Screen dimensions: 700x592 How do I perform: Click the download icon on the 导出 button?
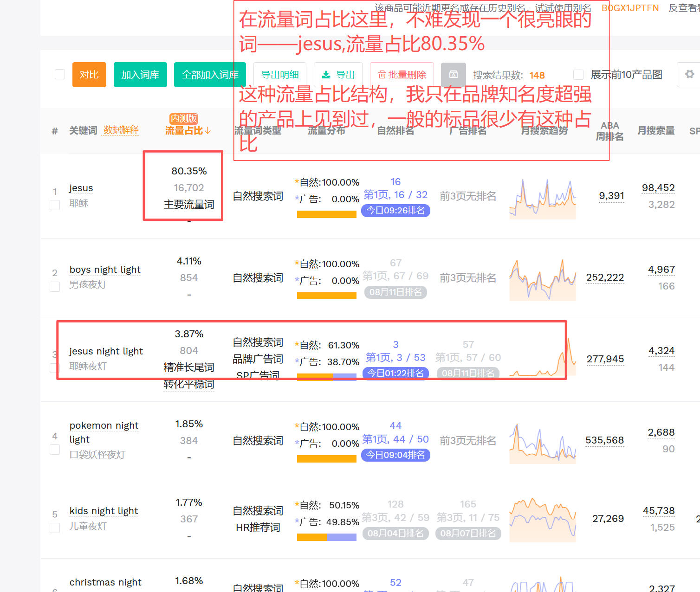pos(326,75)
